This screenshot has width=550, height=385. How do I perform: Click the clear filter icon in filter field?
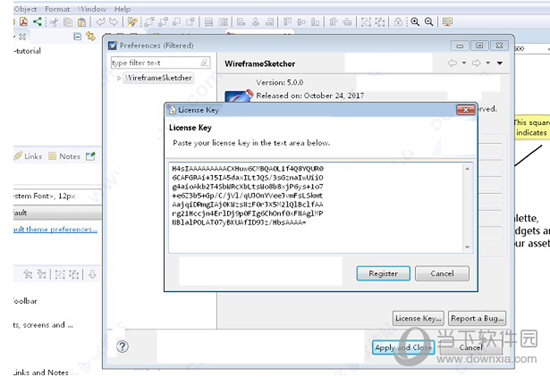[x=204, y=63]
